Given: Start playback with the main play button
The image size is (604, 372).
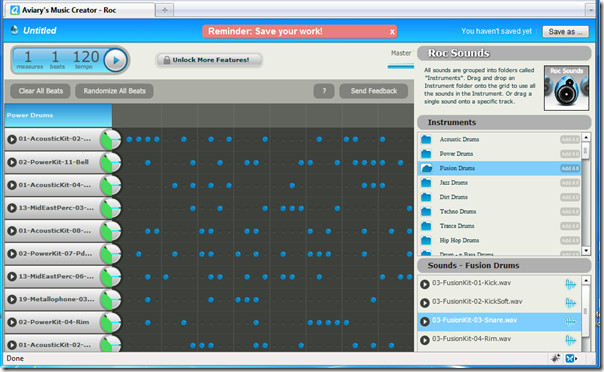Looking at the screenshot, I should click(x=116, y=60).
